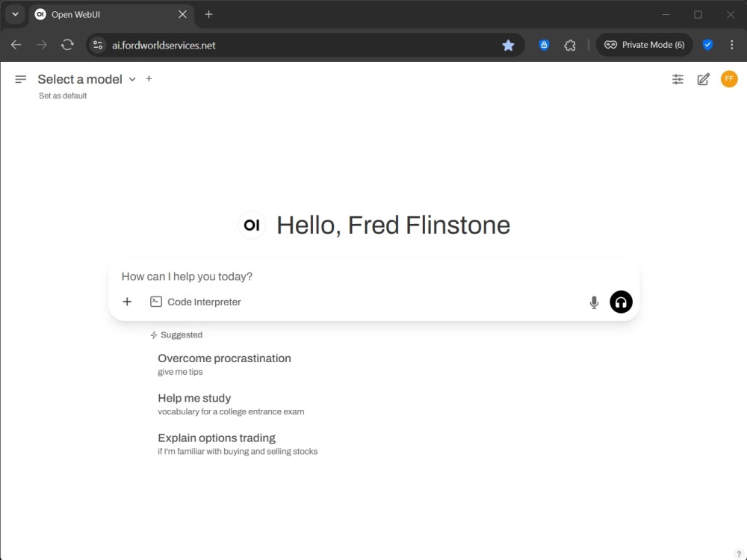The width and height of the screenshot is (747, 560).
Task: Toggle the sidebar hamburger menu
Action: pyautogui.click(x=20, y=79)
